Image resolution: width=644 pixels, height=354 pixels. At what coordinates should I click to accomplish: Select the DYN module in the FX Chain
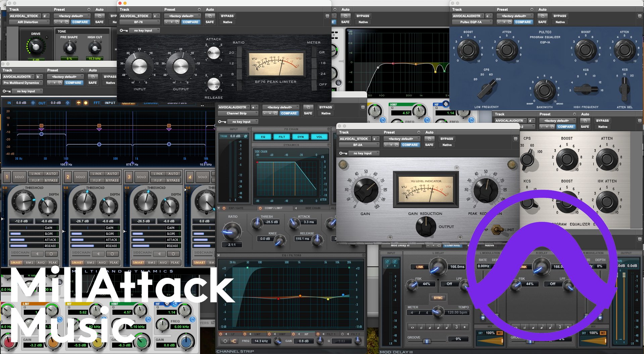pyautogui.click(x=301, y=137)
